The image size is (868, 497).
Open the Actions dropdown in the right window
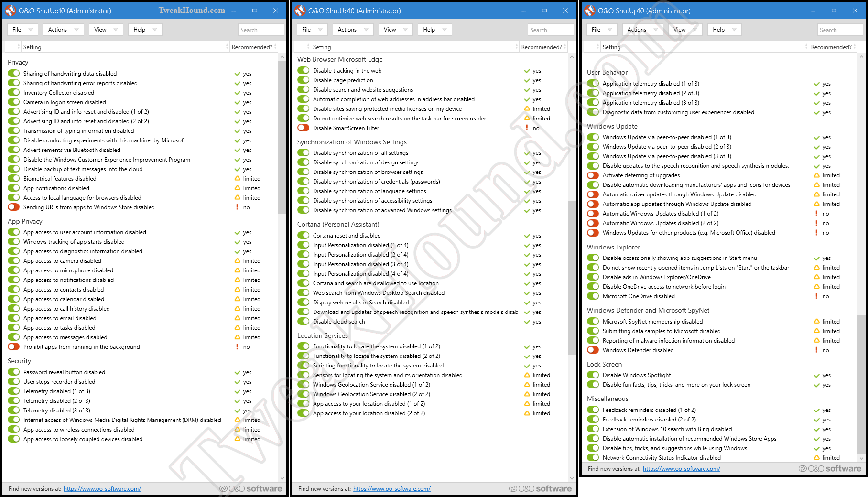click(x=643, y=30)
